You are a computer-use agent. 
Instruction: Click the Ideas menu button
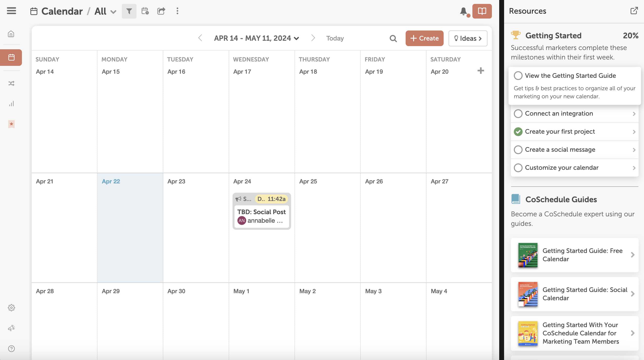click(468, 38)
